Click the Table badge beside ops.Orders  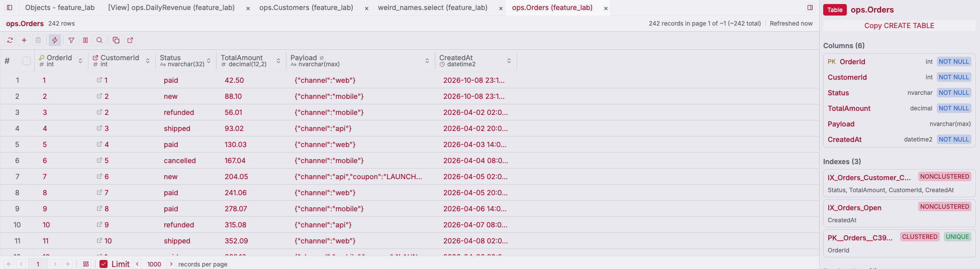pos(835,10)
